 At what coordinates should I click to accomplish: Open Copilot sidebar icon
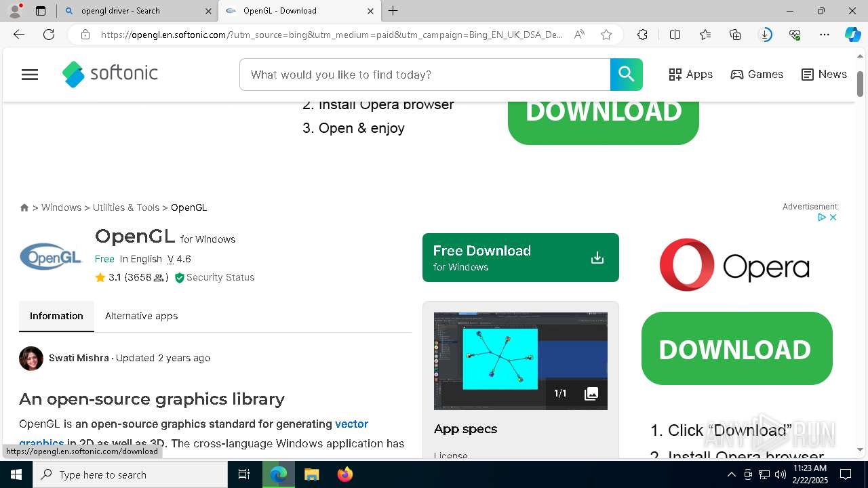click(853, 35)
